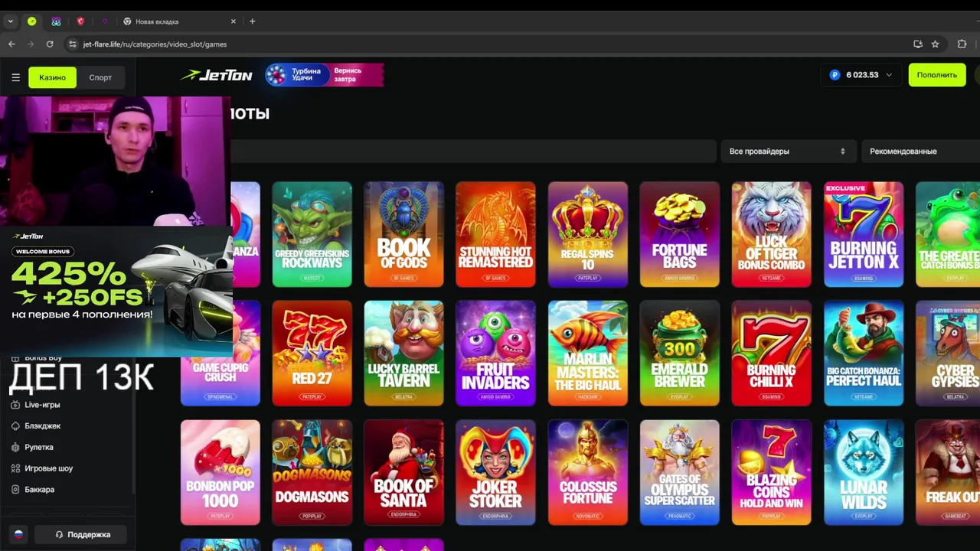Screen dimensions: 980x551
Task: Open Баккара category in sidebar
Action: pyautogui.click(x=39, y=489)
